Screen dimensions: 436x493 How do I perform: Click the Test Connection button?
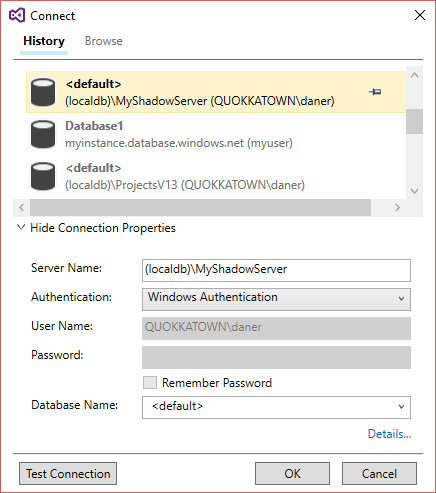coord(68,473)
